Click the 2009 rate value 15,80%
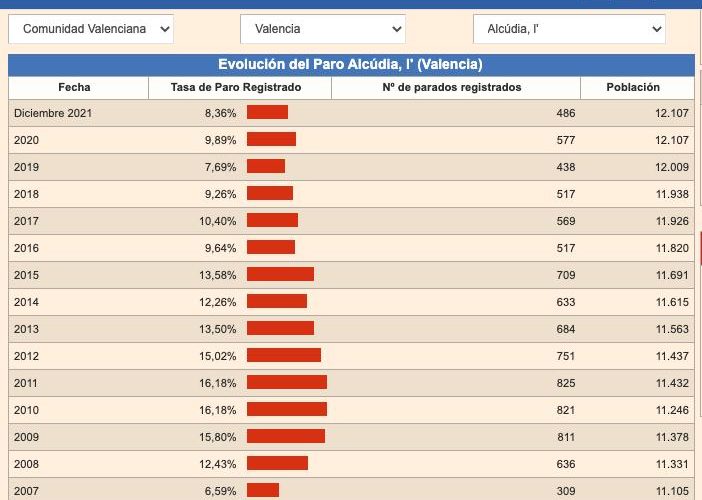The height and width of the screenshot is (500, 702). click(220, 436)
